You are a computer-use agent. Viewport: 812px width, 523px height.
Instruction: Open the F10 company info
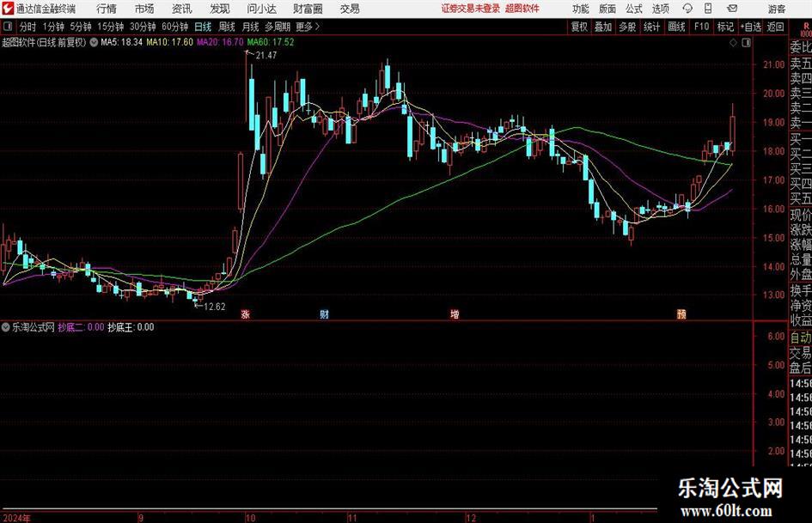click(701, 27)
